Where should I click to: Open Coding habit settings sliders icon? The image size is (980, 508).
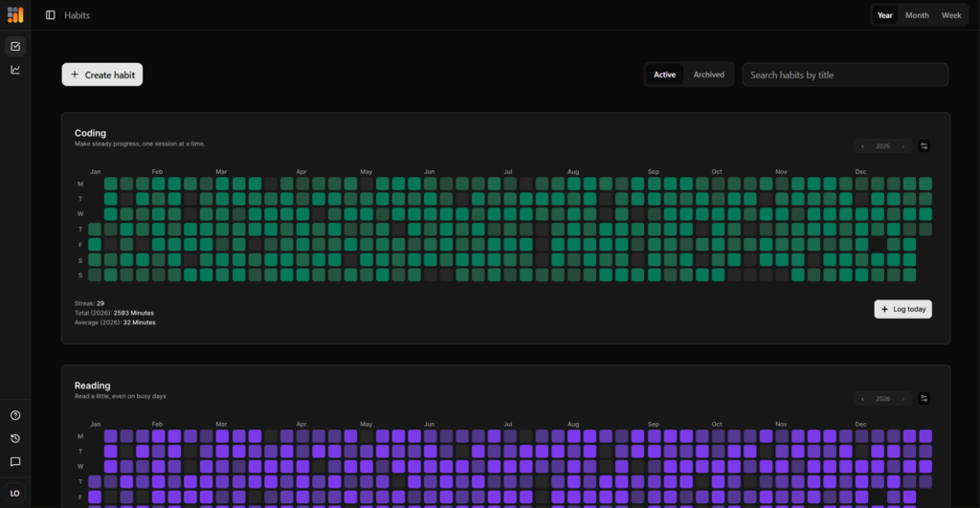point(924,146)
